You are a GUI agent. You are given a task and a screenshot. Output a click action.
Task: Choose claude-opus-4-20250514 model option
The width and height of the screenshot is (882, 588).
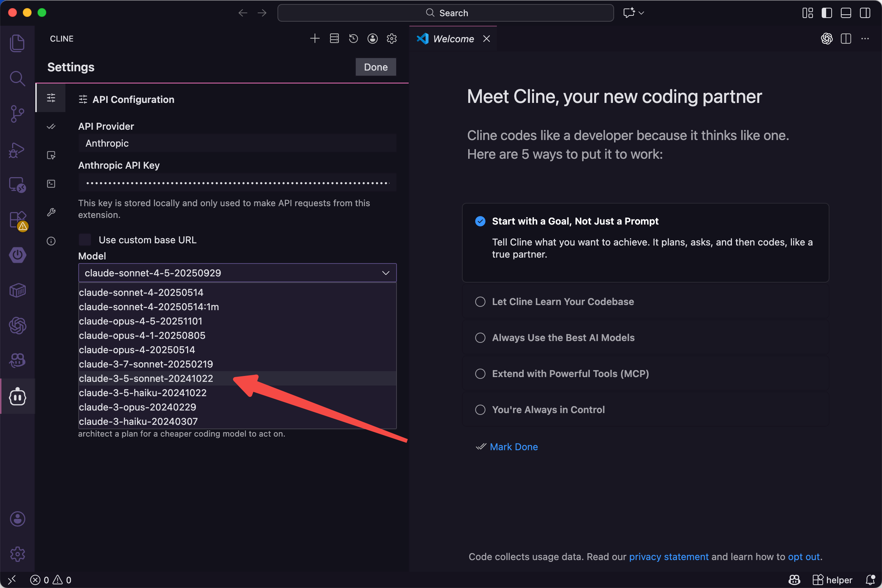[x=237, y=349]
